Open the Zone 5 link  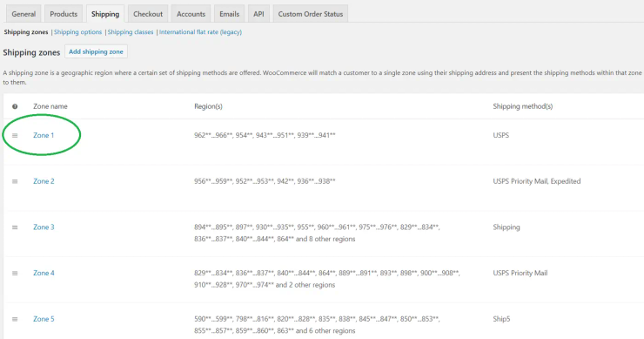(x=44, y=319)
